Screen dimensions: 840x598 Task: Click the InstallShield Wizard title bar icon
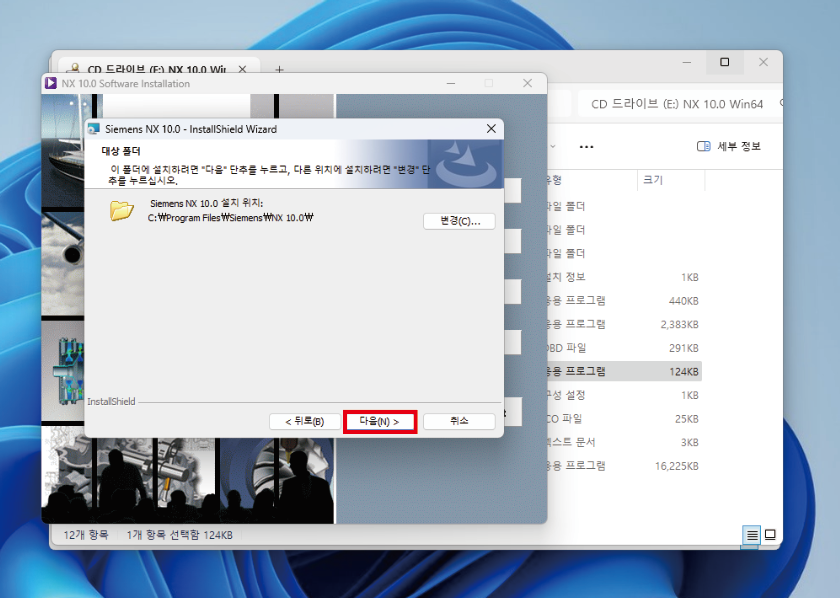(94, 129)
